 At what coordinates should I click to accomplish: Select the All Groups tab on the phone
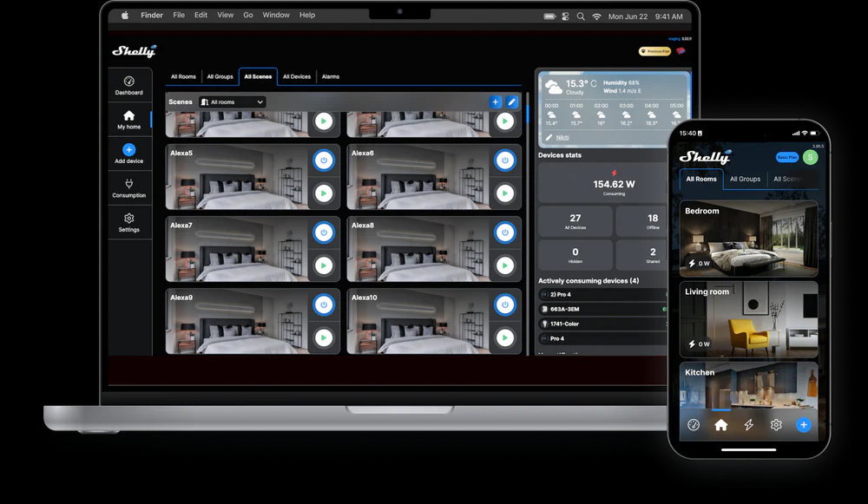[x=745, y=180]
